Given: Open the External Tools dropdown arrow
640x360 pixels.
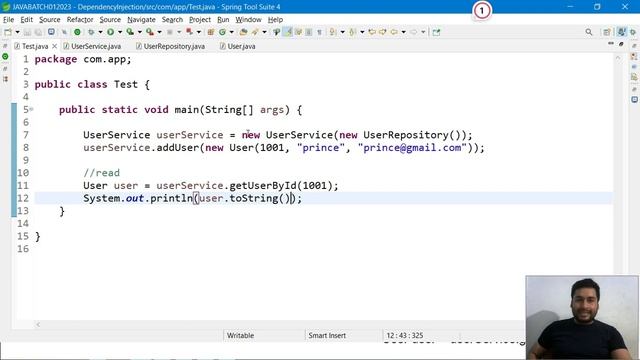Looking at the screenshot, I should click(x=159, y=32).
